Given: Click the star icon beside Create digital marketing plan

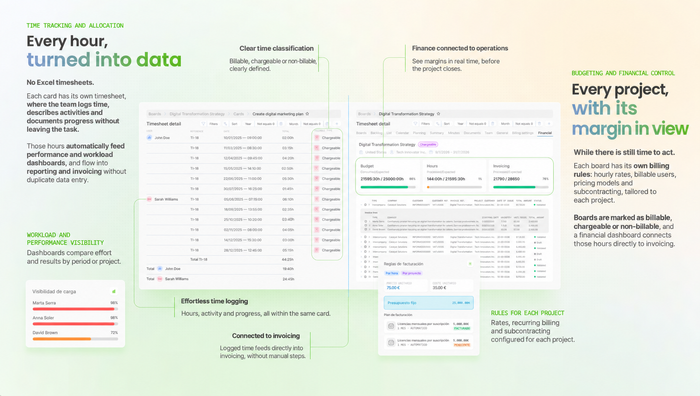Looking at the screenshot, I should coord(307,114).
